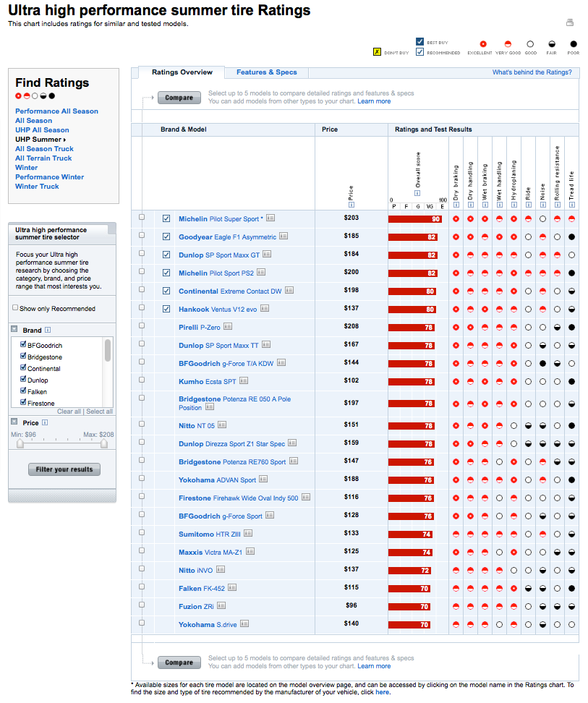The image size is (588, 703).
Task: Open details icon beside Maxxis Victra MA-Z1
Action: [x=250, y=551]
